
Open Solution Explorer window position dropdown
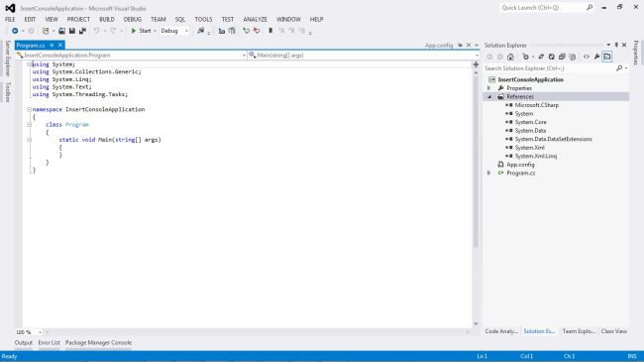(x=608, y=45)
